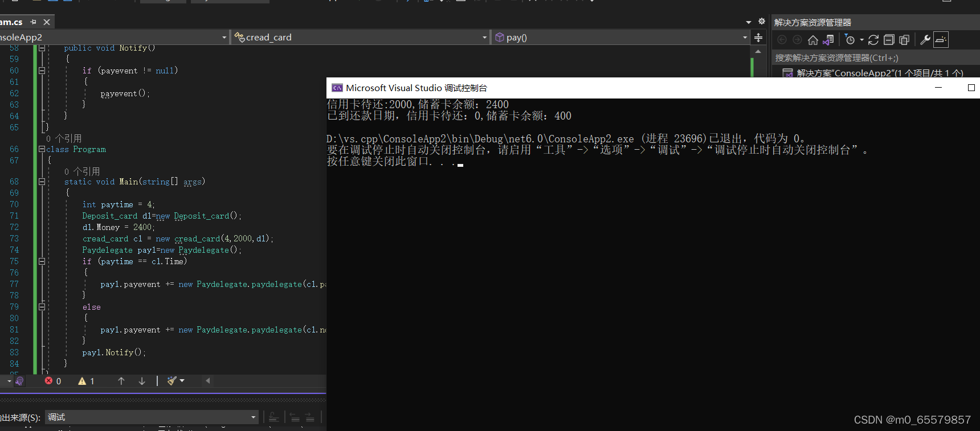Collapse all items in Solution Explorer

coord(889,40)
